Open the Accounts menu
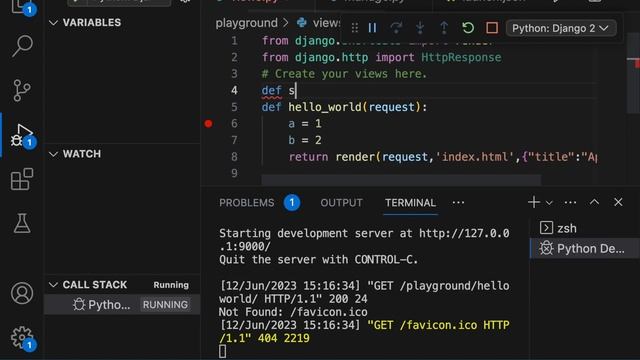This screenshot has height=360, width=640. tap(22, 293)
